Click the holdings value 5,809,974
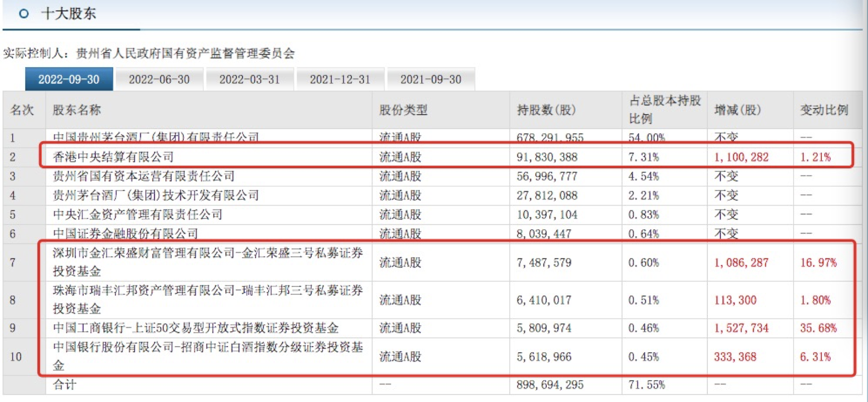 (x=544, y=328)
